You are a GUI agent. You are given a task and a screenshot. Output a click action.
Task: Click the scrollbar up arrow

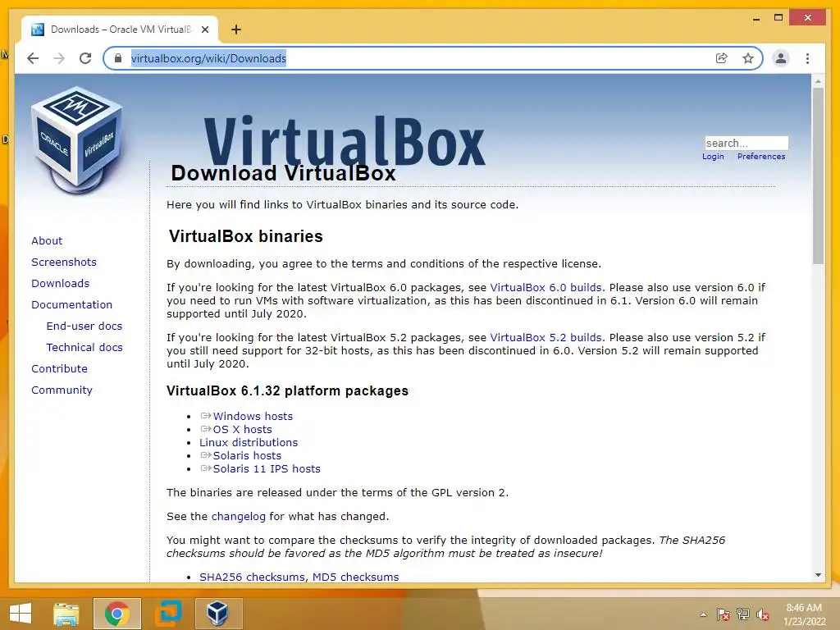click(818, 81)
